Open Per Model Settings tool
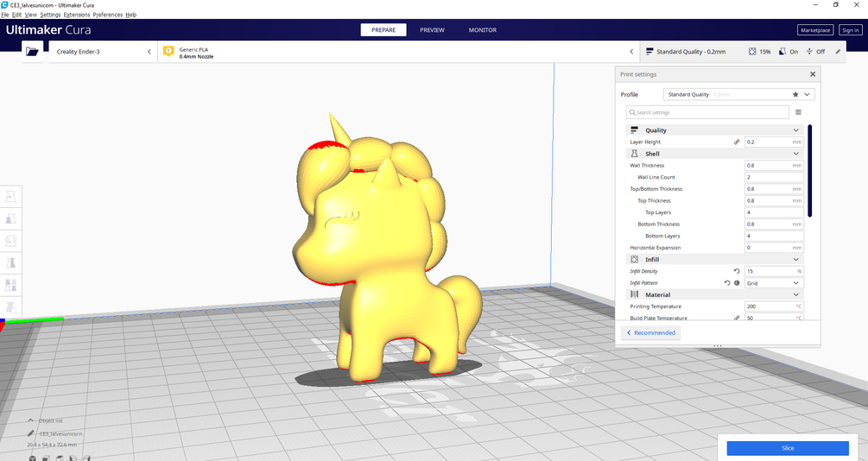The width and height of the screenshot is (868, 461). coord(10,286)
